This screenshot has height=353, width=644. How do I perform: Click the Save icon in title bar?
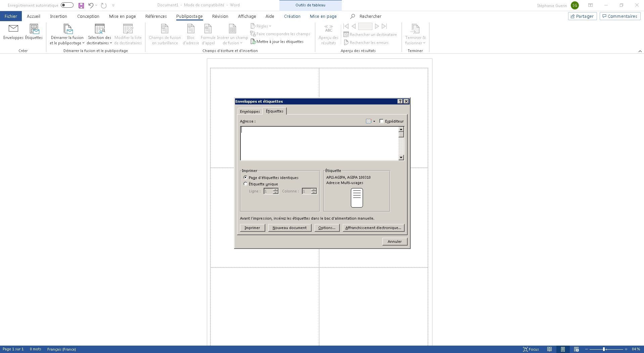coord(81,5)
